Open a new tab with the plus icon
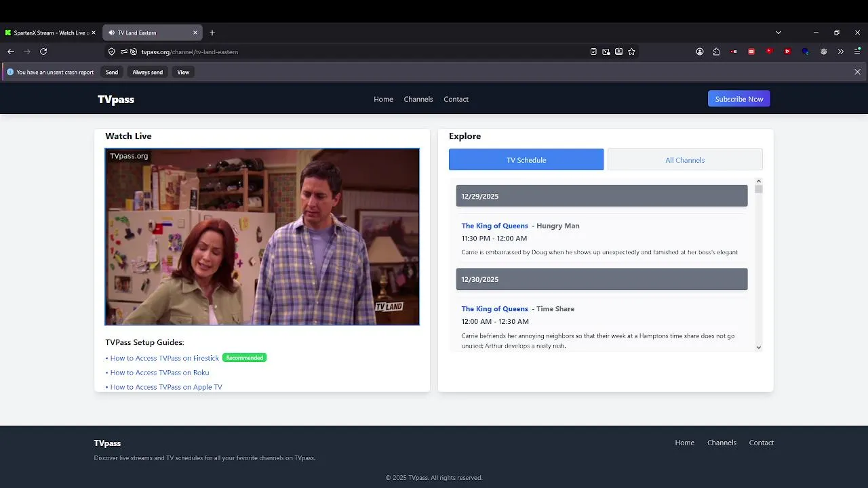The height and width of the screenshot is (488, 868). coord(212,33)
